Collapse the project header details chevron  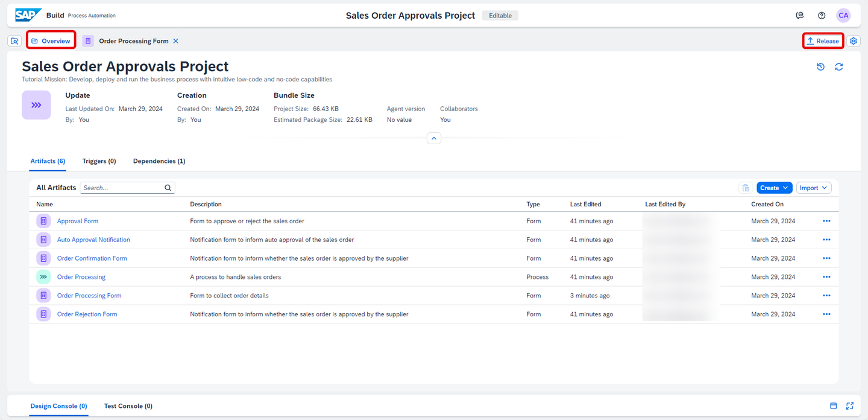pyautogui.click(x=434, y=138)
